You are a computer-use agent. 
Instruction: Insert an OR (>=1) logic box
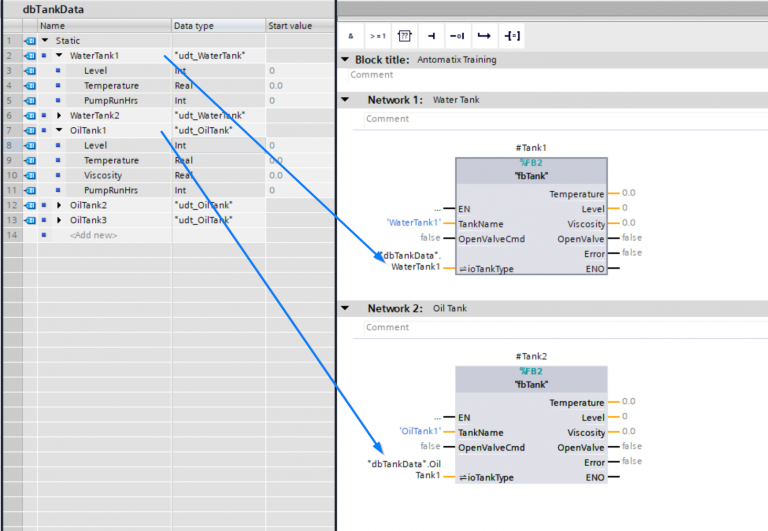click(377, 36)
